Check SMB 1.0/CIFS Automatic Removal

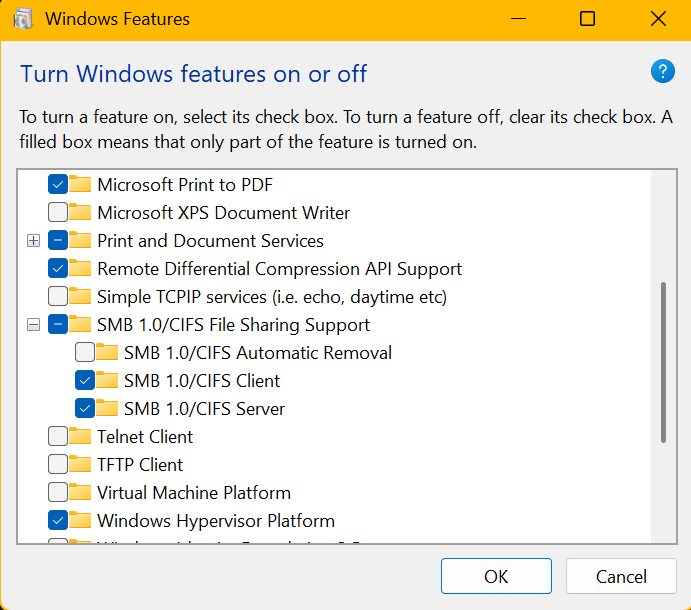click(85, 352)
